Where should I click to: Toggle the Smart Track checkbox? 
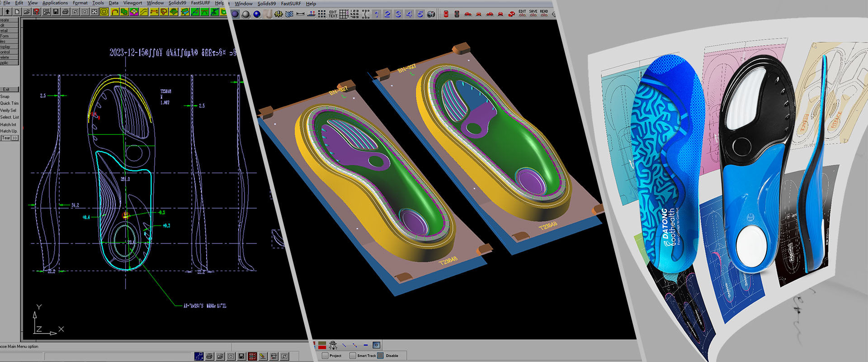tap(353, 356)
